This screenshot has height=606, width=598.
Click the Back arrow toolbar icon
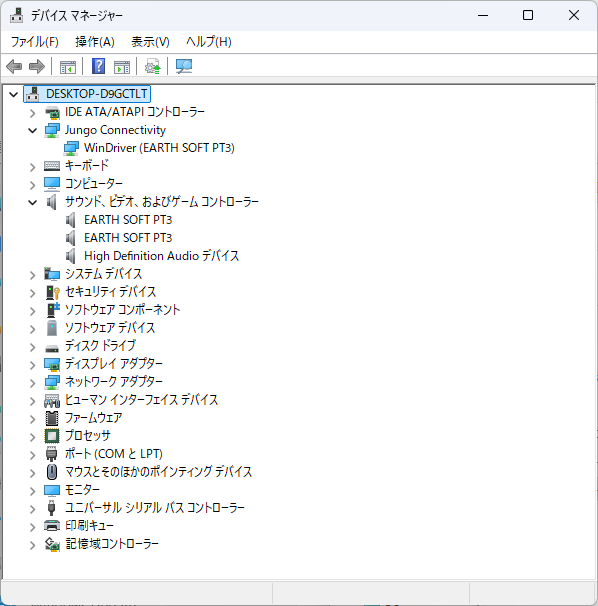pyautogui.click(x=14, y=66)
